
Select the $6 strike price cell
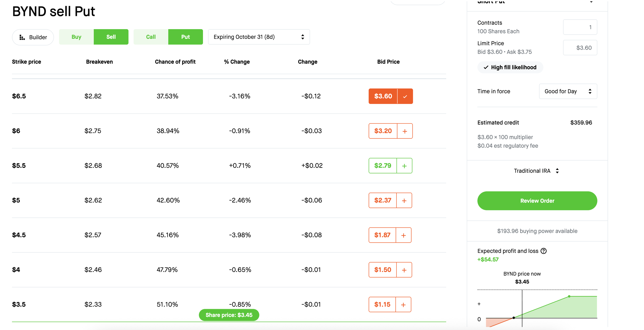tap(16, 131)
